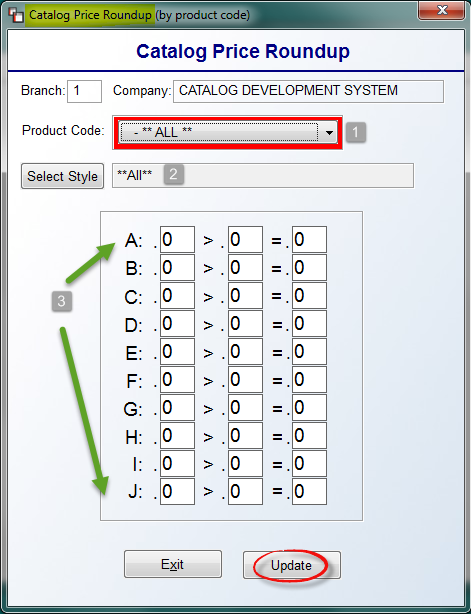
Task: Click row E result field after equals
Action: coord(309,352)
